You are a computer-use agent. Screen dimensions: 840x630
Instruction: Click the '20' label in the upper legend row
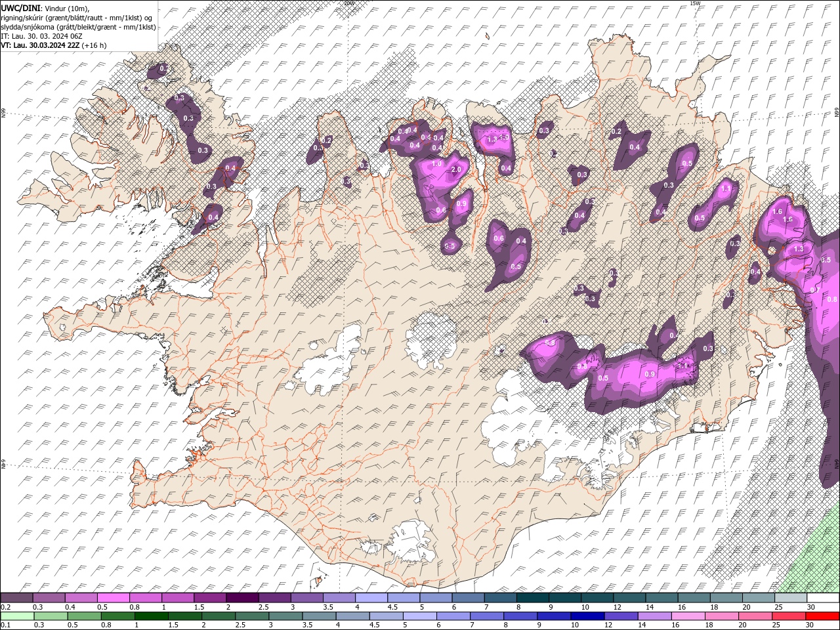(746, 607)
